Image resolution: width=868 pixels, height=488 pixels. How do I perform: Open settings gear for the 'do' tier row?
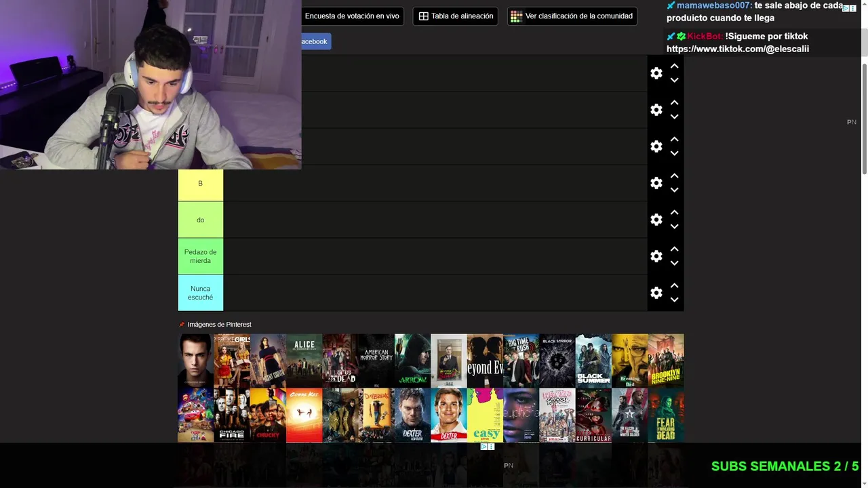point(656,220)
